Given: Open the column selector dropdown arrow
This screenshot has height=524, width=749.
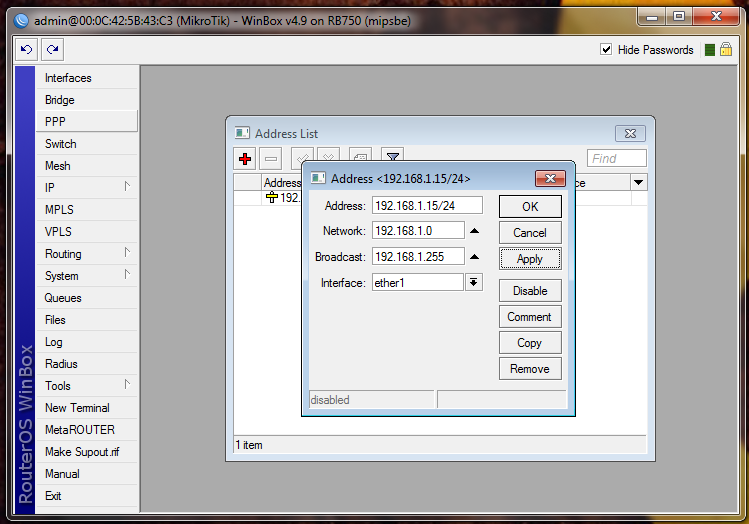Looking at the screenshot, I should 639,182.
